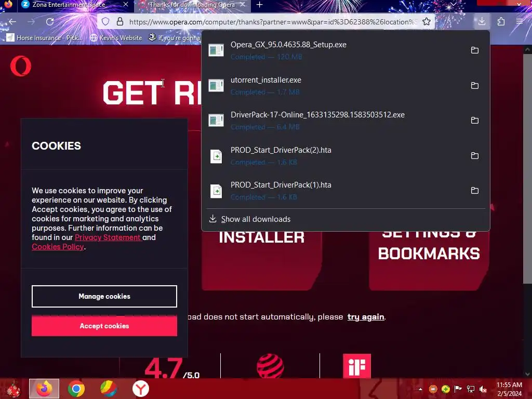Open the multicolored ball taskbar app

(108, 389)
